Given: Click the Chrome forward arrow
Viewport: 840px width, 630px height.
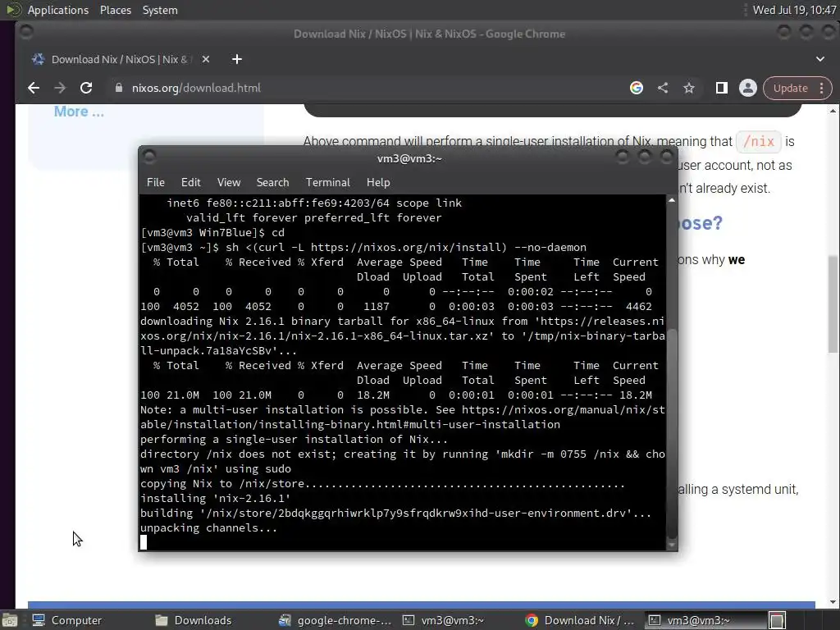Looking at the screenshot, I should [x=60, y=88].
